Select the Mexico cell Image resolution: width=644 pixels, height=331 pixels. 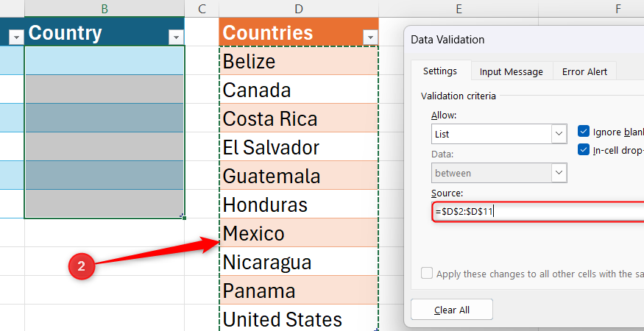(299, 232)
